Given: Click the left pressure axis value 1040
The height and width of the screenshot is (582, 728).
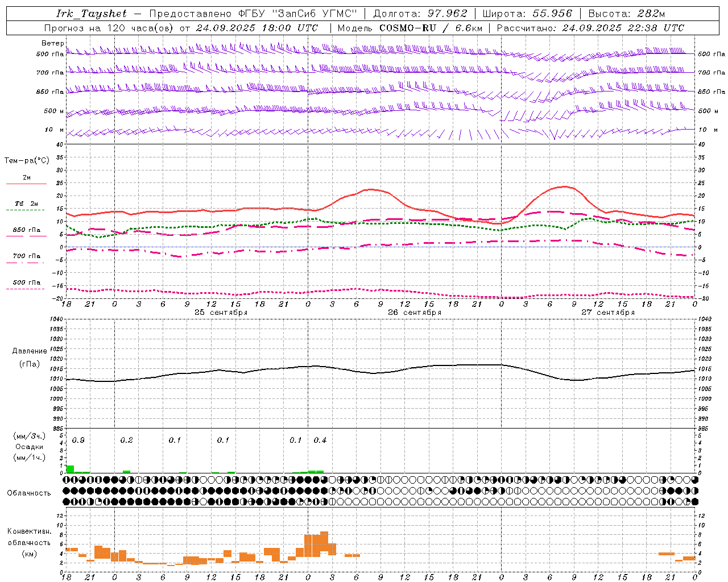Looking at the screenshot, I should [x=56, y=319].
